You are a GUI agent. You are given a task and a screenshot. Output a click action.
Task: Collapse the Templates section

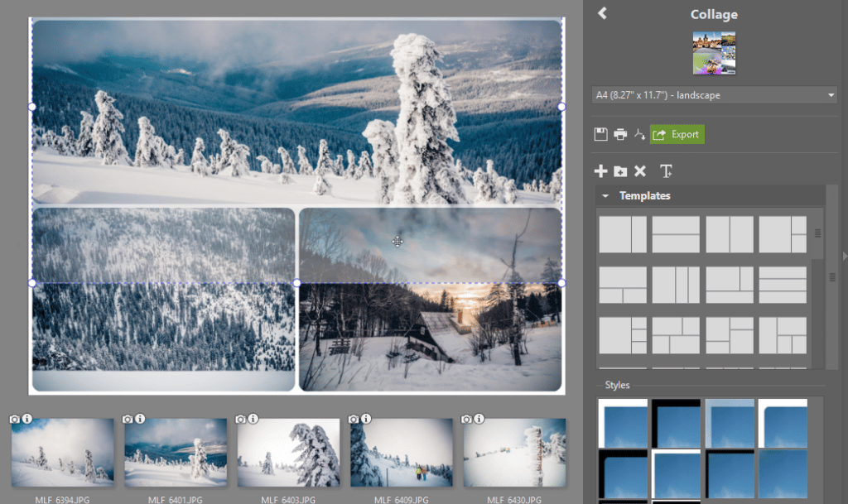[604, 195]
